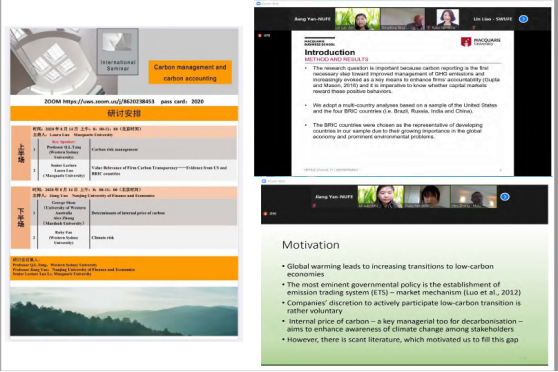Viewport: 558px width, 372px height.
Task: Select Jiang Yan-NUFE tile in upper Zoom strip
Action: tap(312, 19)
